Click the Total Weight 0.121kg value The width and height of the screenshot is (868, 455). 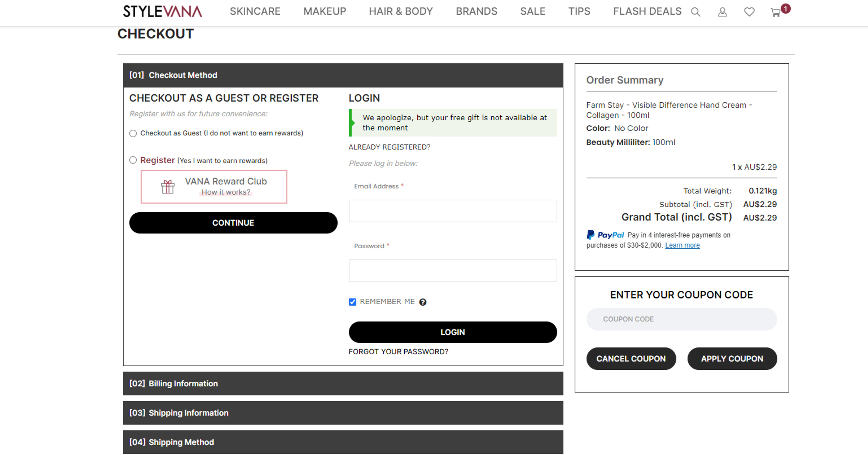tap(762, 191)
